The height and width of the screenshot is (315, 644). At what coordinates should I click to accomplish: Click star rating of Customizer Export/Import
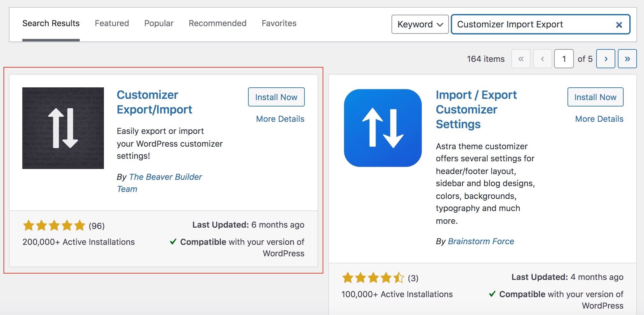tap(54, 225)
